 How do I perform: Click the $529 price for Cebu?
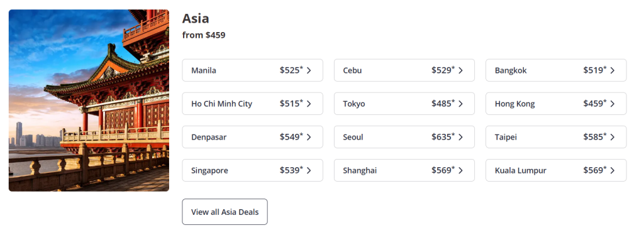pos(443,70)
